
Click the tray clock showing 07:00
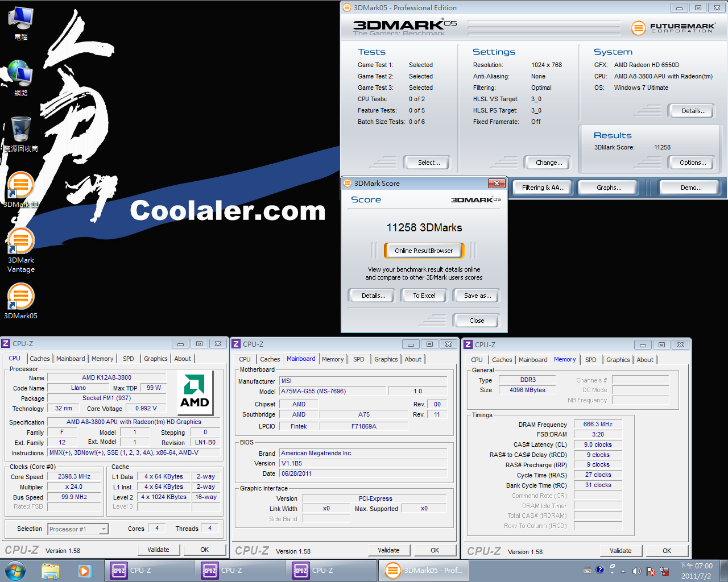(x=696, y=571)
